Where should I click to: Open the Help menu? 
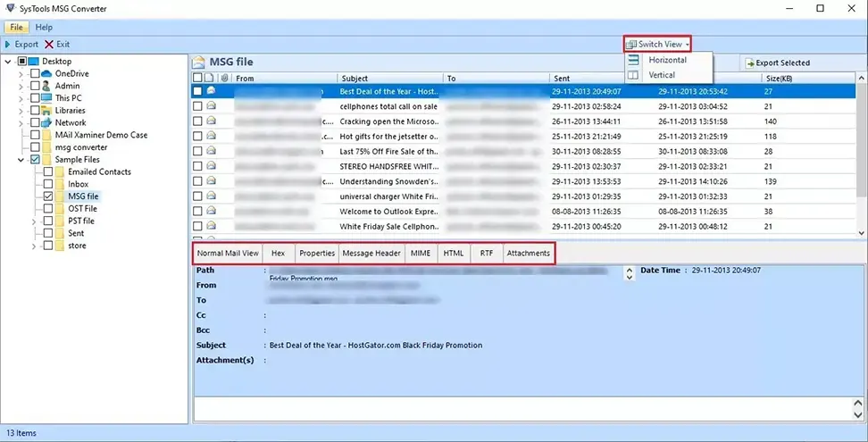[x=44, y=27]
